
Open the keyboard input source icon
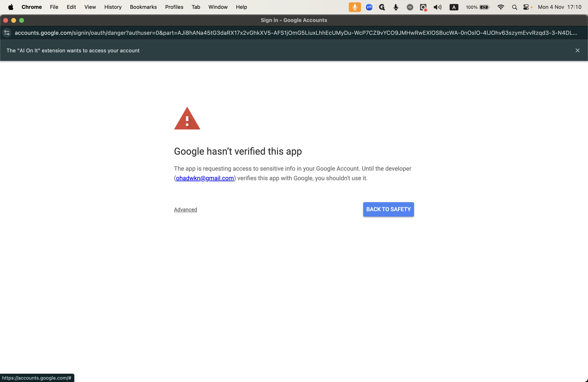point(454,7)
